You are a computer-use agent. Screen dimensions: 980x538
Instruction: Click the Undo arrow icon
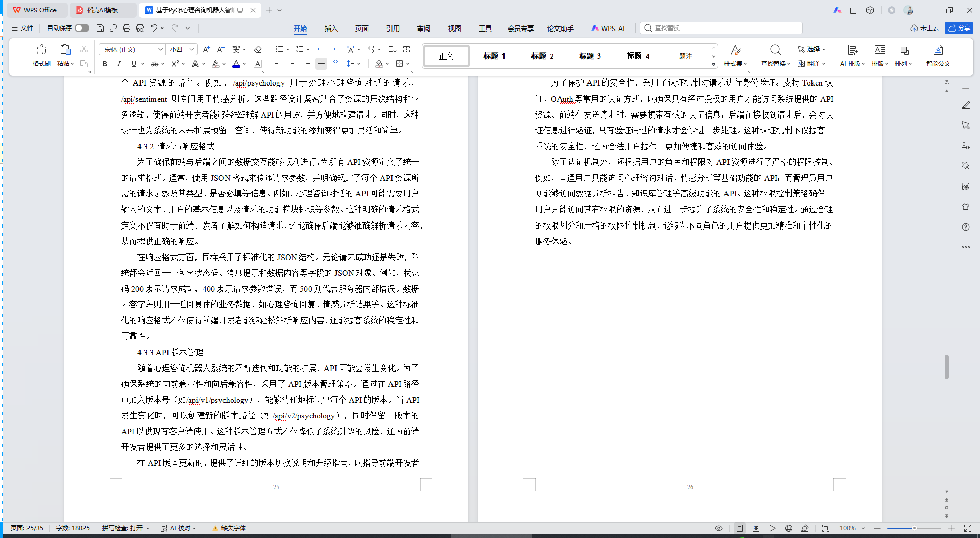154,28
